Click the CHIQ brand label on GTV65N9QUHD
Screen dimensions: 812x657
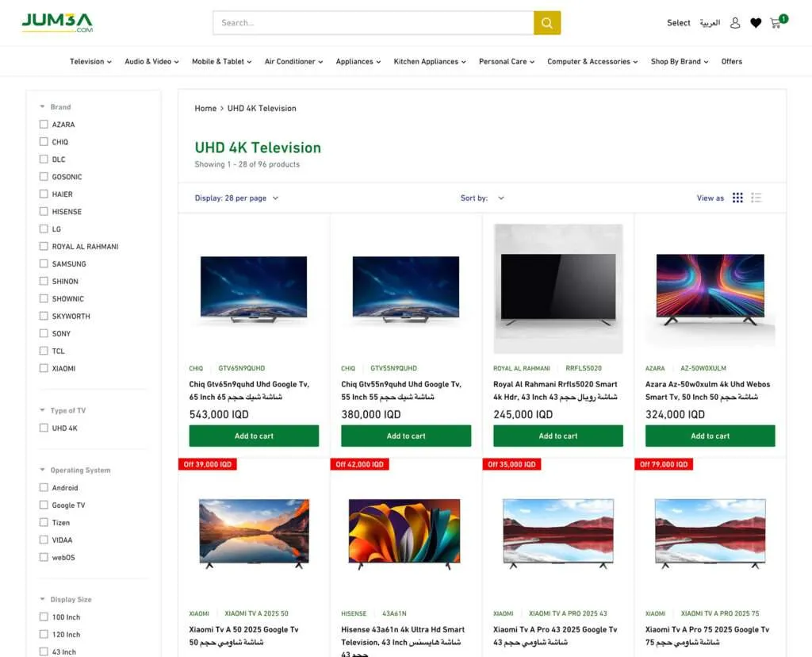click(197, 368)
